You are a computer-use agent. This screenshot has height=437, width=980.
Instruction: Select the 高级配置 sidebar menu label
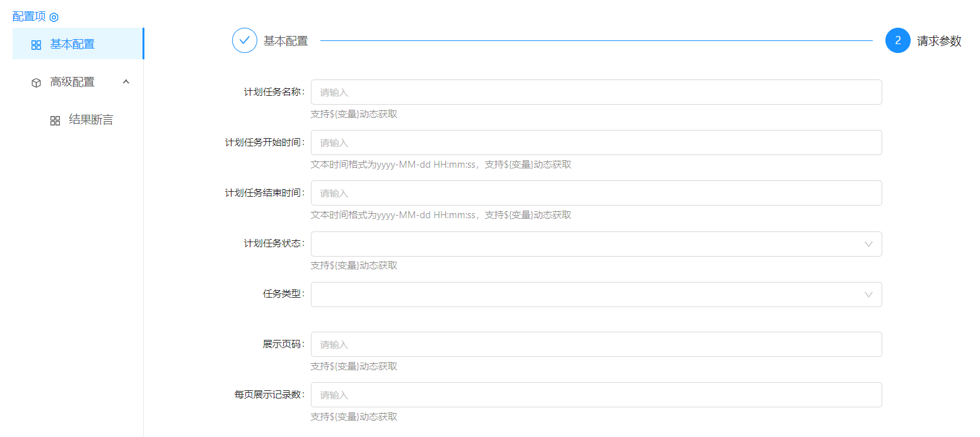(x=73, y=82)
